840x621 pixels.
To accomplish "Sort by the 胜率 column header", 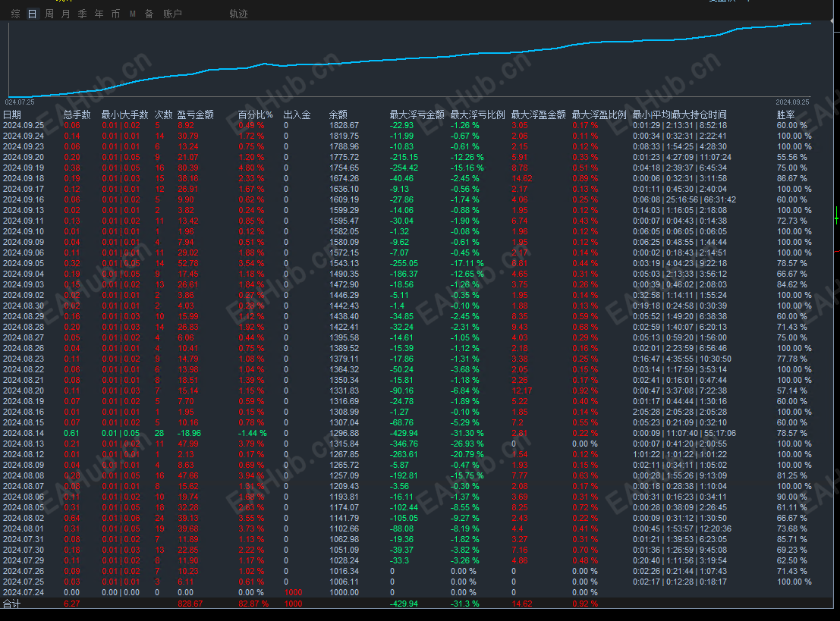I will coord(785,114).
